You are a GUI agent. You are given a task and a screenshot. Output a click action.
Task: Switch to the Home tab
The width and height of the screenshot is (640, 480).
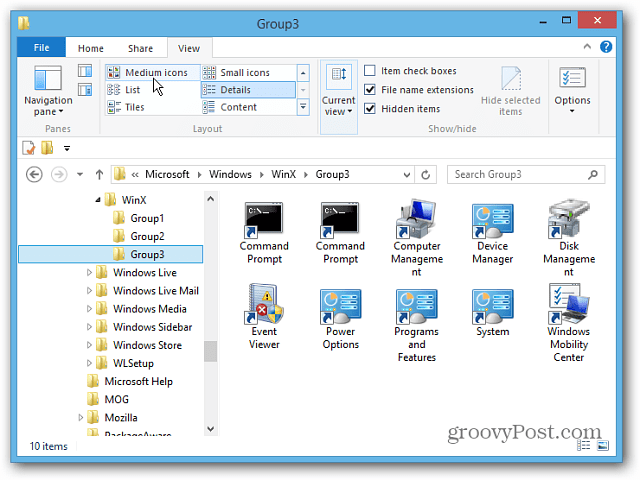point(91,48)
